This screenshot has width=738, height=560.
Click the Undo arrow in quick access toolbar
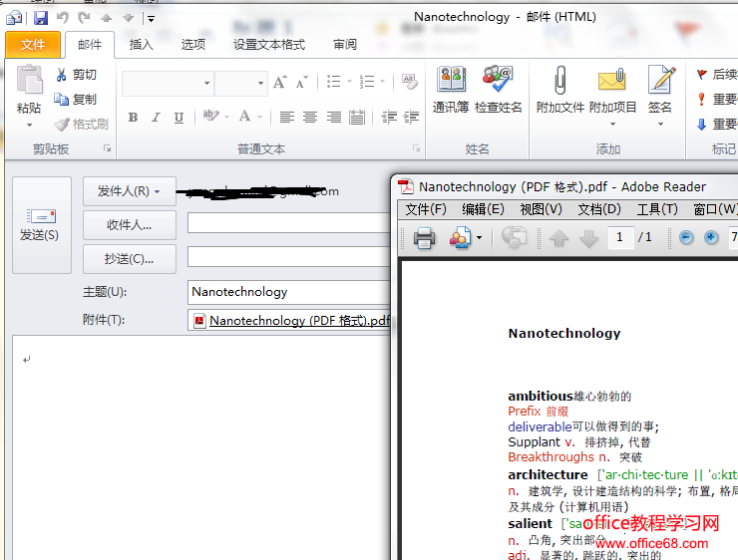pos(63,18)
